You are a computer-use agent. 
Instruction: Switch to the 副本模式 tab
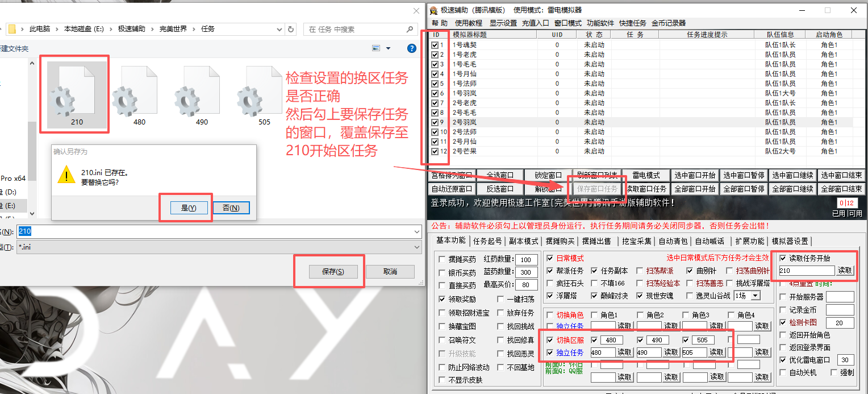point(523,241)
